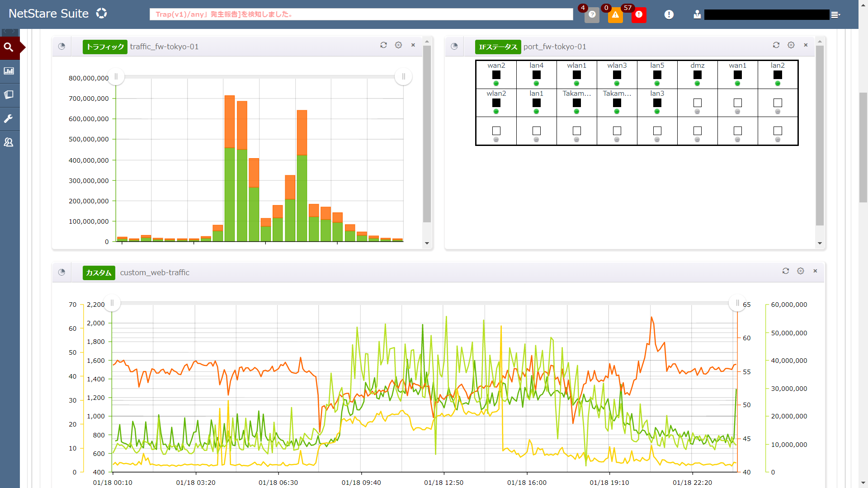Click the Trap alert message field
The image size is (868, 488).
(361, 14)
